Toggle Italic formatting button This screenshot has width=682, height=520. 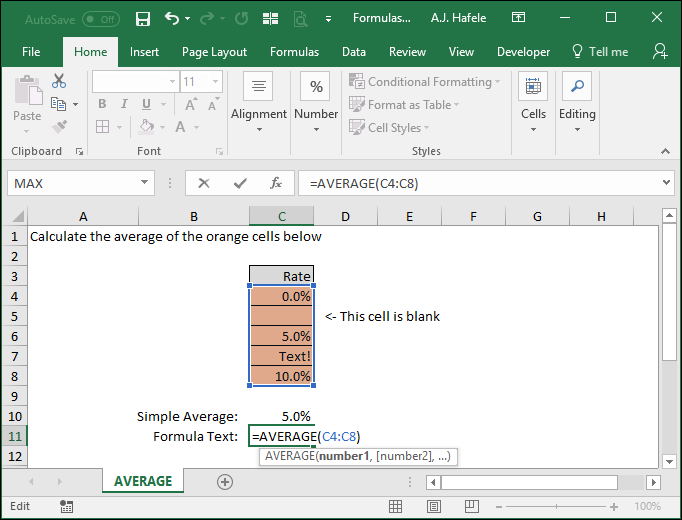click(x=124, y=104)
